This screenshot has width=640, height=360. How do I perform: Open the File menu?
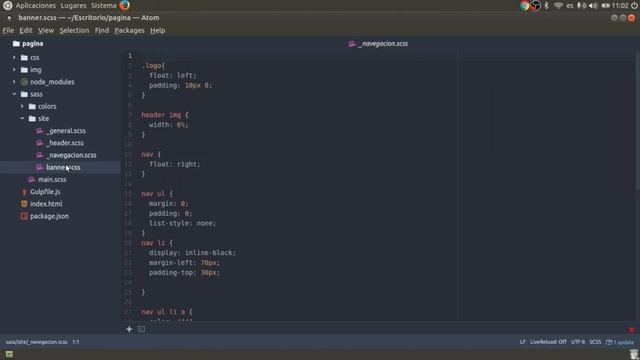[x=8, y=30]
